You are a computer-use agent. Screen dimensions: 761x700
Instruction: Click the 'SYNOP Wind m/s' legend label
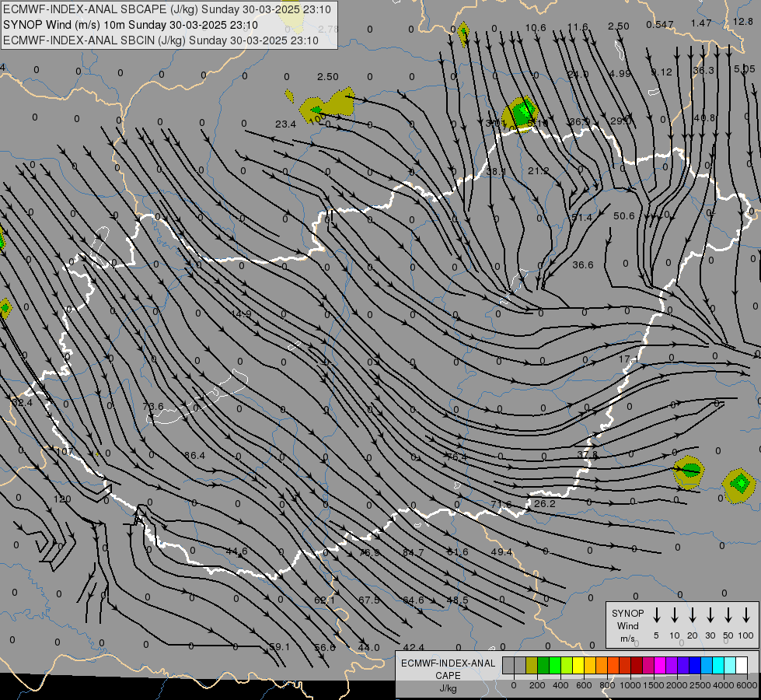pyautogui.click(x=627, y=625)
